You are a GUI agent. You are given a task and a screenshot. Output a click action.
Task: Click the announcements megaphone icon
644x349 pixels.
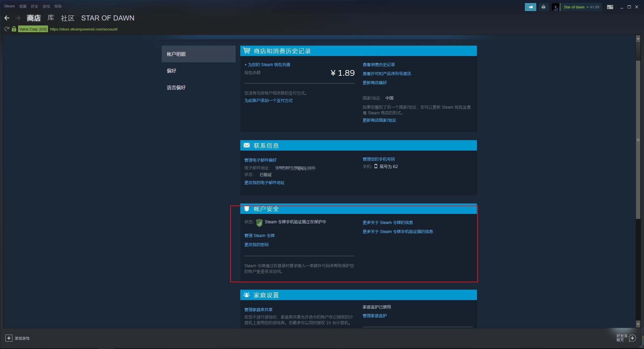tap(530, 7)
